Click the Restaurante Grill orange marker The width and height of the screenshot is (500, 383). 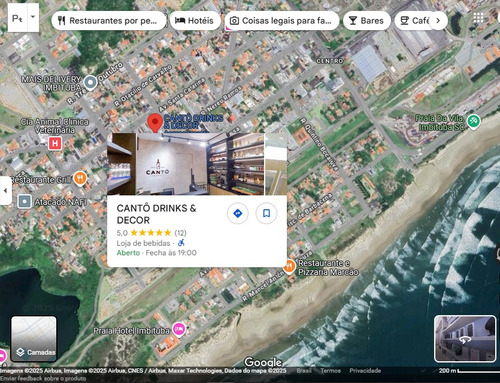click(x=80, y=179)
